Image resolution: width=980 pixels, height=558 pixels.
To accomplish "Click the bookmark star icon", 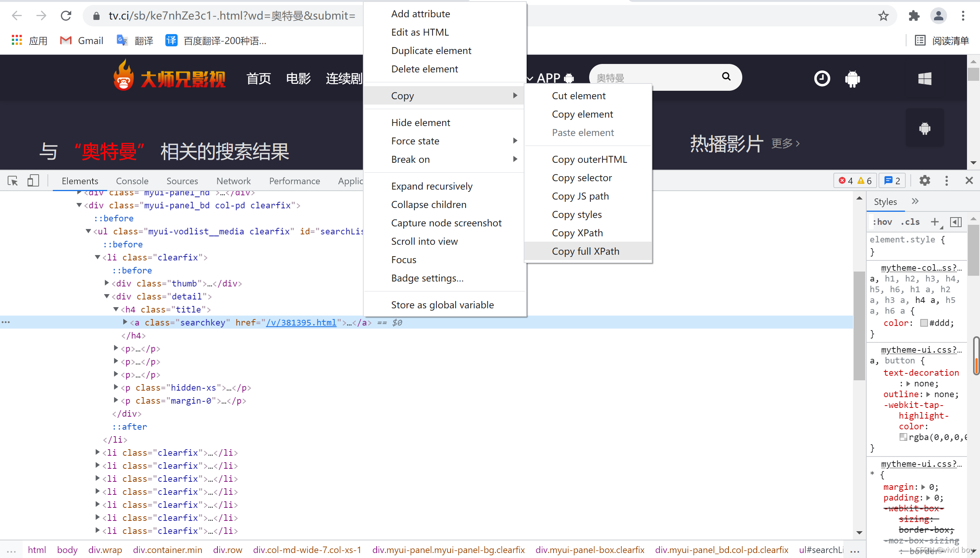I will click(883, 16).
